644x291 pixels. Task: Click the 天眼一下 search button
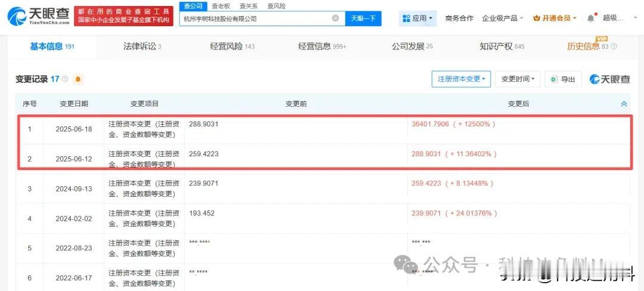coord(363,18)
